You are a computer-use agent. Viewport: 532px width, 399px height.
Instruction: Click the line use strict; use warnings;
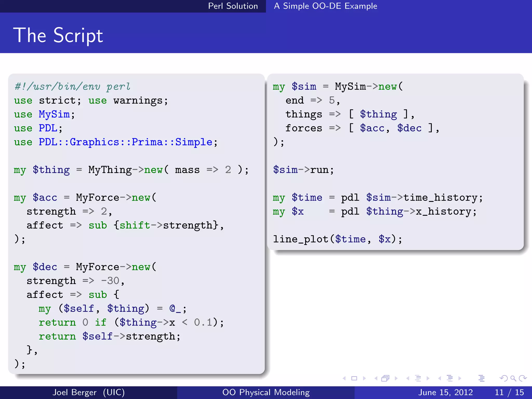click(x=91, y=101)
